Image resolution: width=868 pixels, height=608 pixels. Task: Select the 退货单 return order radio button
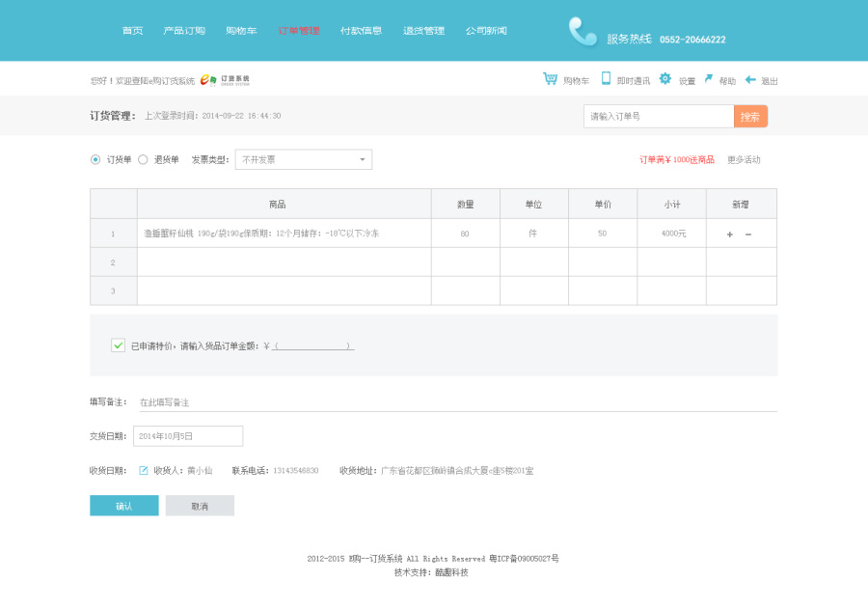point(144,159)
